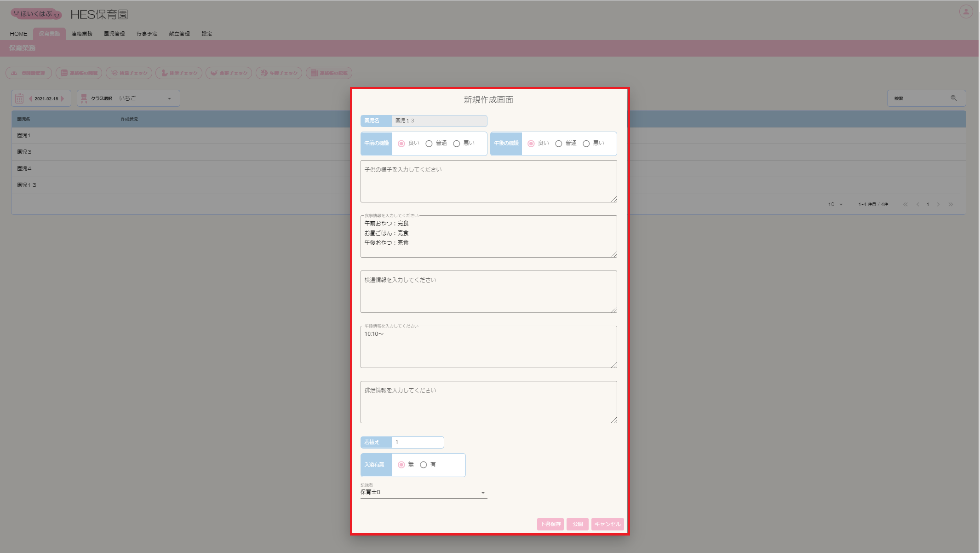Screen dimensions: 980x553
Task: Go to next table page chevron
Action: (x=938, y=204)
